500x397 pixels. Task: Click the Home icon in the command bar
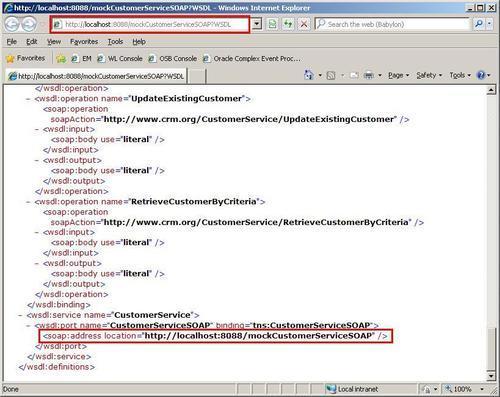coord(309,75)
